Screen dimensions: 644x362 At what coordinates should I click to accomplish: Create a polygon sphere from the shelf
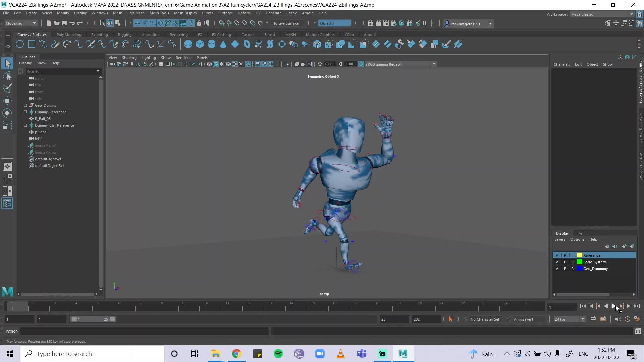[188, 44]
